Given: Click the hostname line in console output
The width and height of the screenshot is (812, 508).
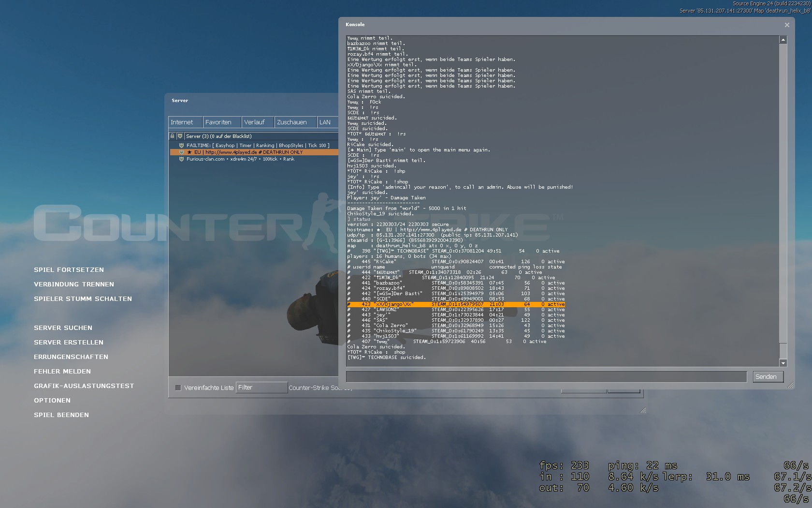Looking at the screenshot, I should (x=427, y=230).
